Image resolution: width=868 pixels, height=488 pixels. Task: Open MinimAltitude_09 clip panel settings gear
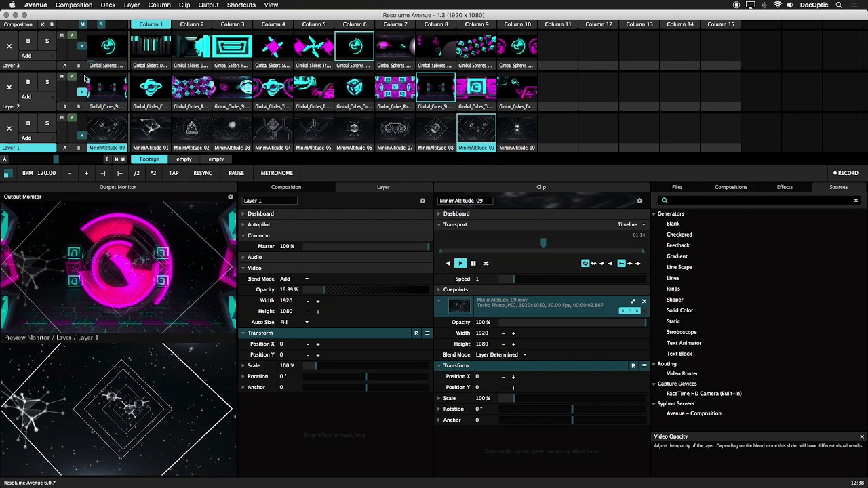(x=639, y=201)
